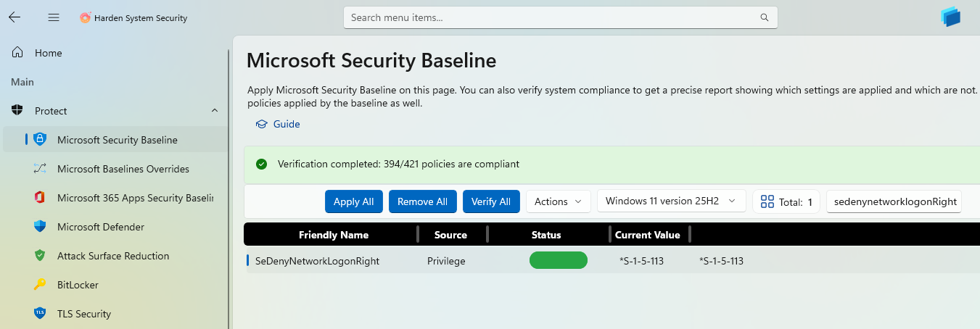980x329 pixels.
Task: Click the Total count grid icon
Action: [767, 201]
